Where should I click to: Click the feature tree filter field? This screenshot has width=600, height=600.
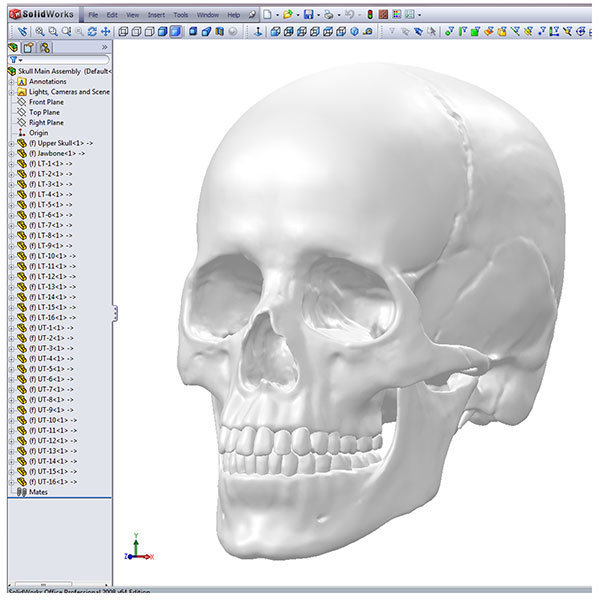tap(62, 60)
